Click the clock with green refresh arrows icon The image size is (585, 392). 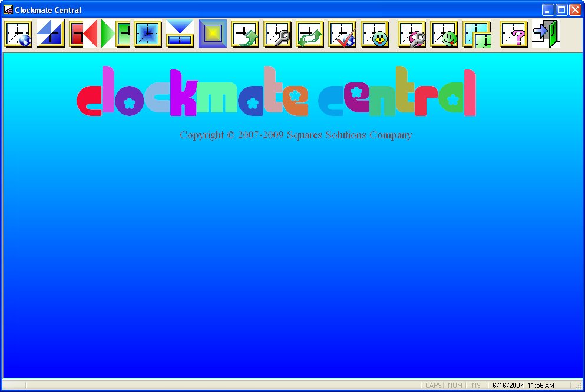[x=310, y=34]
